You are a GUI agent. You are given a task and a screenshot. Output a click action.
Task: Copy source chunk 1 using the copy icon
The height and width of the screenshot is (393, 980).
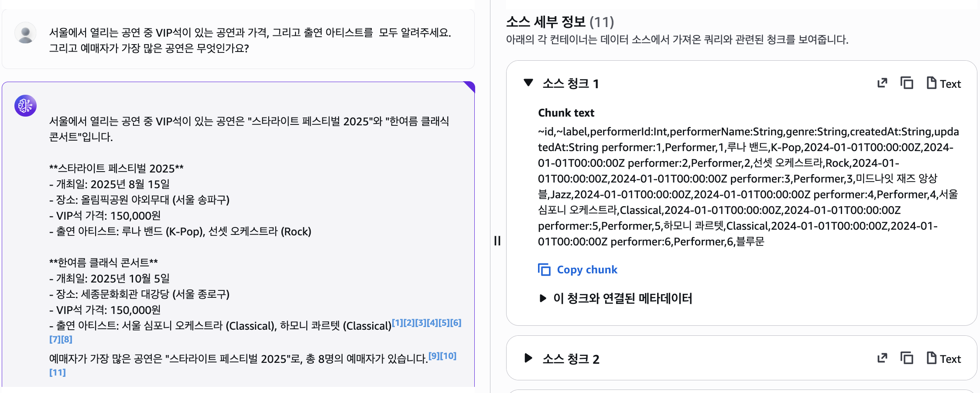pos(907,83)
